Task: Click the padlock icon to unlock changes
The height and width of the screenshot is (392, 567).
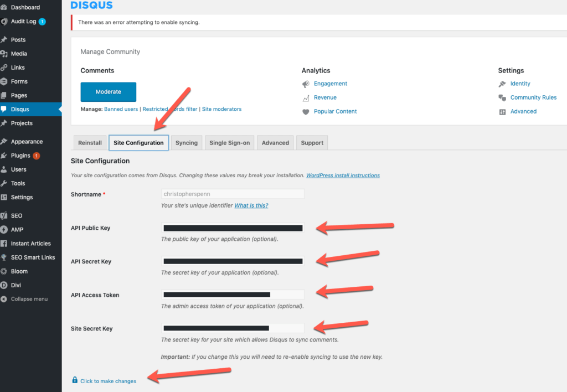Action: pos(75,380)
